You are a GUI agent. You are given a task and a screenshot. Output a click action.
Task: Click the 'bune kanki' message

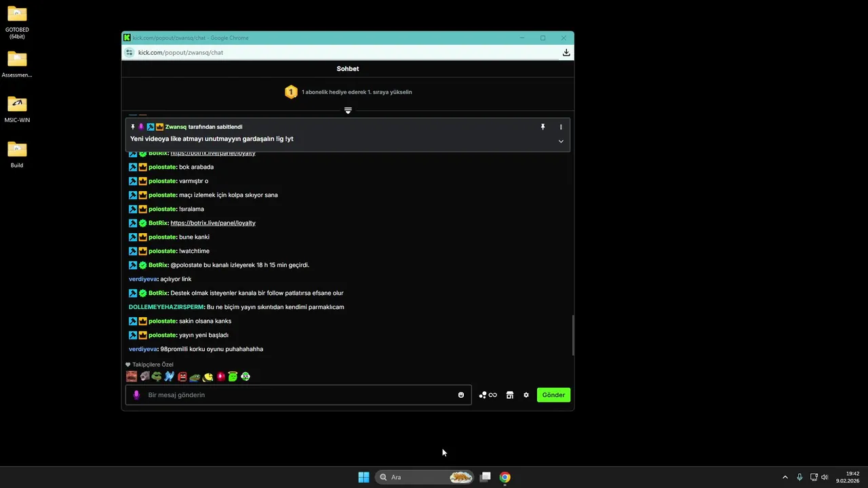[194, 237]
